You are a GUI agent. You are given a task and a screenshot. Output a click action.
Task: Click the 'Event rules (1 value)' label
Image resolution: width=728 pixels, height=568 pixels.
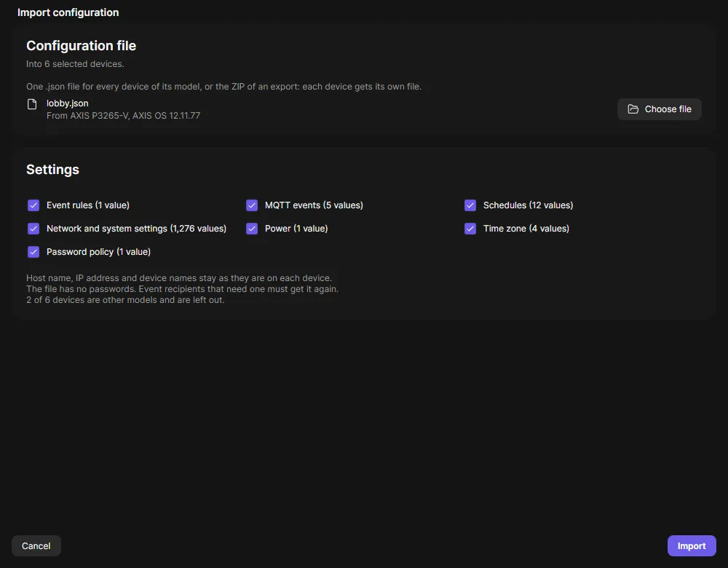coord(88,205)
